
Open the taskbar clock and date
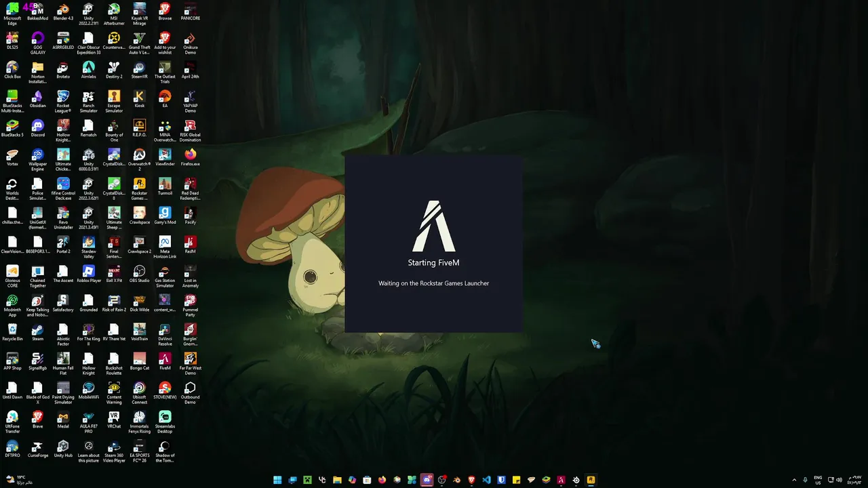[854, 480]
